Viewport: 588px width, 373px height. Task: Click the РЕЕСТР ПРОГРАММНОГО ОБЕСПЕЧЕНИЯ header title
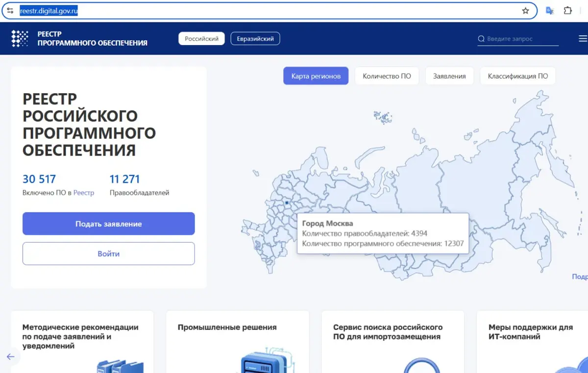coord(92,39)
